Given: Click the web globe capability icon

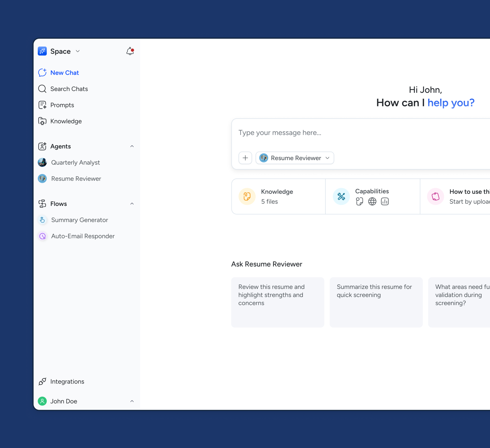Looking at the screenshot, I should pos(372,201).
